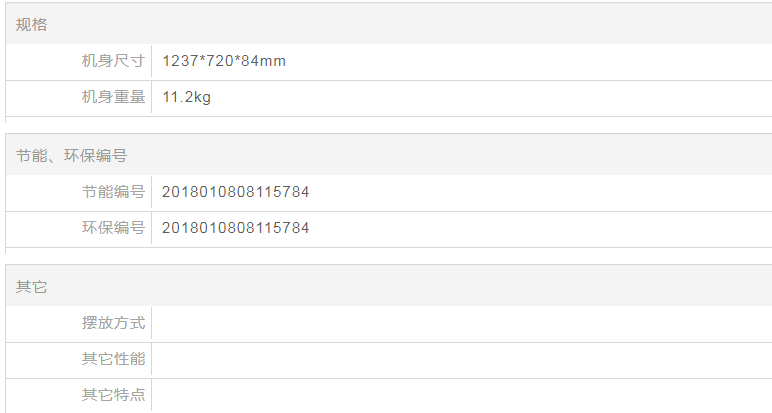Click the empty value cell beside 摆放方式
772x413 pixels.
(460, 323)
